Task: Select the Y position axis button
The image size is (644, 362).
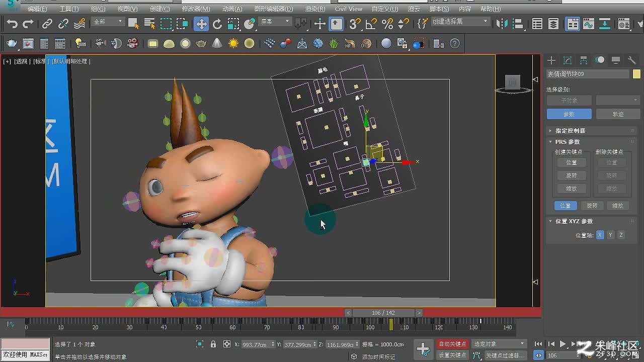Action: click(610, 235)
